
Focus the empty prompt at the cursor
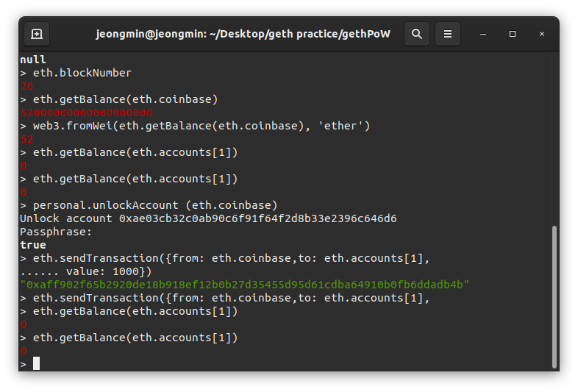click(x=36, y=363)
